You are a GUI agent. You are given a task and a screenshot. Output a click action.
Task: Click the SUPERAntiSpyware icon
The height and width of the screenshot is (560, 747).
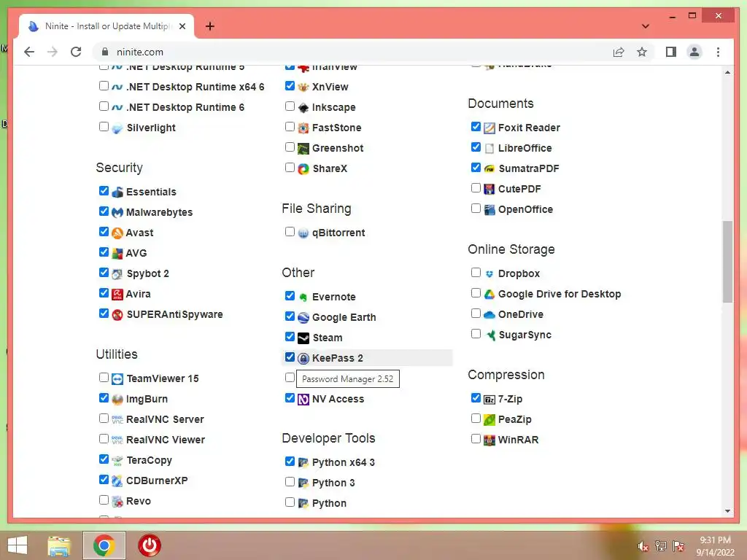coord(117,315)
